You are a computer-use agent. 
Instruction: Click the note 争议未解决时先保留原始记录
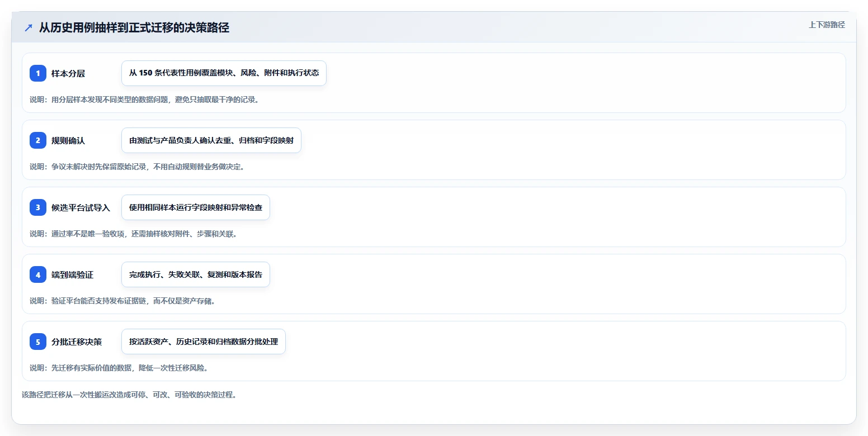137,167
